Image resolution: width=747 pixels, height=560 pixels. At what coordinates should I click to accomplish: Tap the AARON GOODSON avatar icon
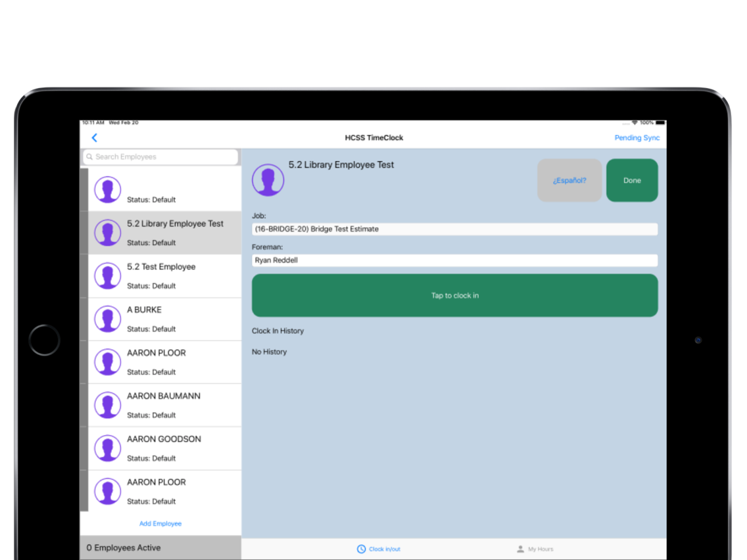107,448
